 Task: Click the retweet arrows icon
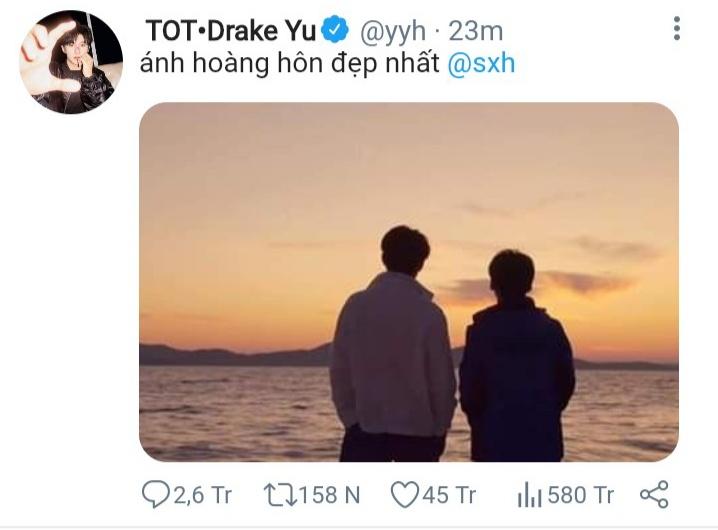[278, 494]
